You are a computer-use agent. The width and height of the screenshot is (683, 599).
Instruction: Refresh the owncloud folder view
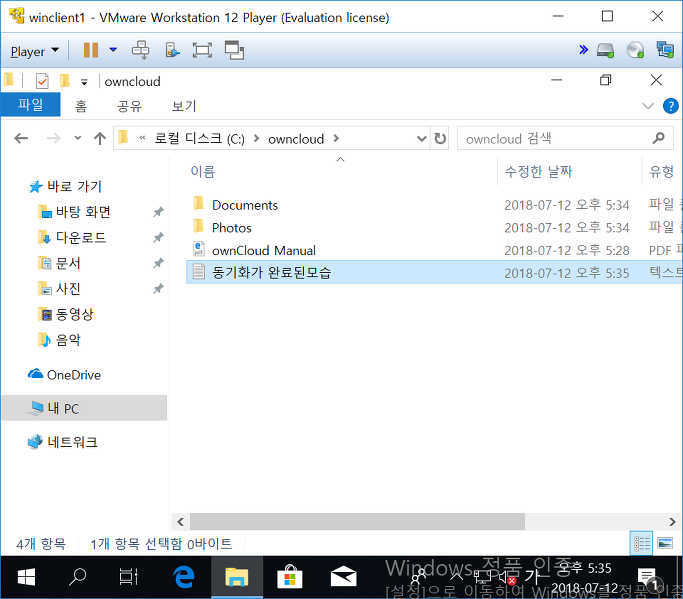pyautogui.click(x=440, y=139)
